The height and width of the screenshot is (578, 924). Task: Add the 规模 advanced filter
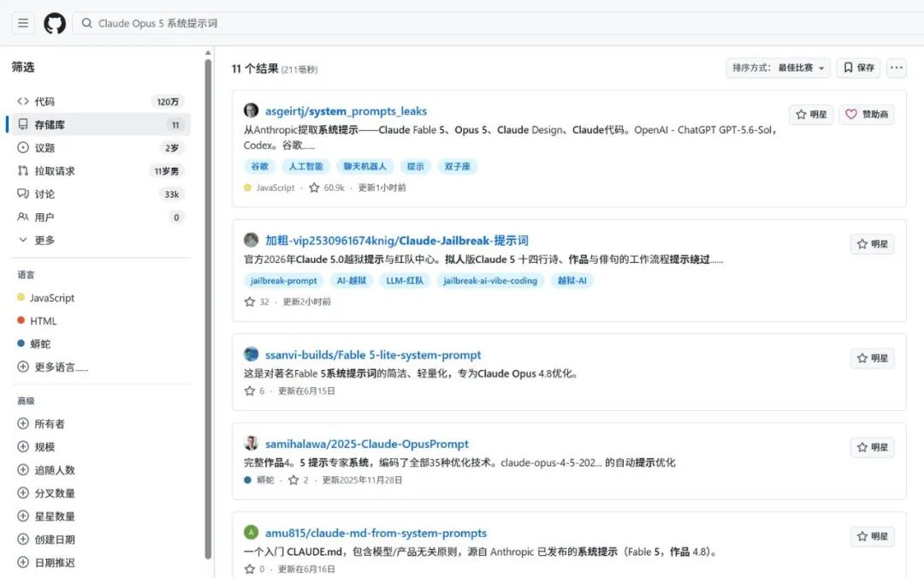click(x=36, y=446)
